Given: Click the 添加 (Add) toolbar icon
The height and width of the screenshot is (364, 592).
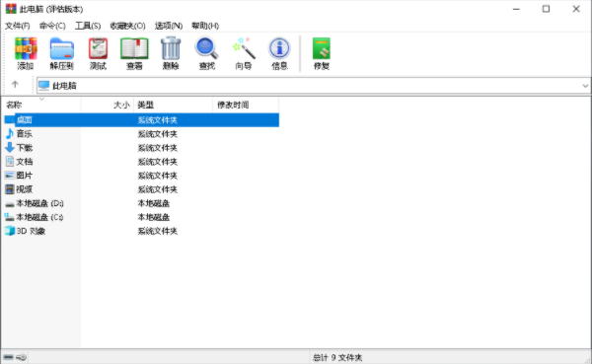Looking at the screenshot, I should pos(26,48).
